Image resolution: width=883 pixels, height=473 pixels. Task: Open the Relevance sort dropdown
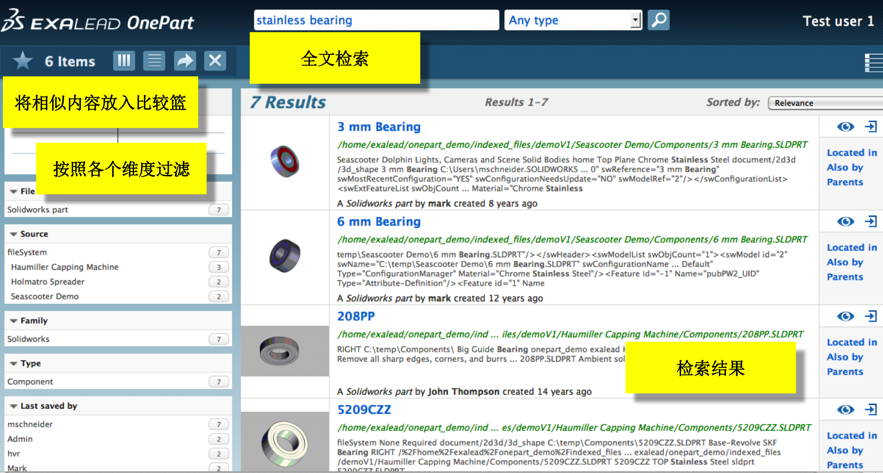pos(824,103)
